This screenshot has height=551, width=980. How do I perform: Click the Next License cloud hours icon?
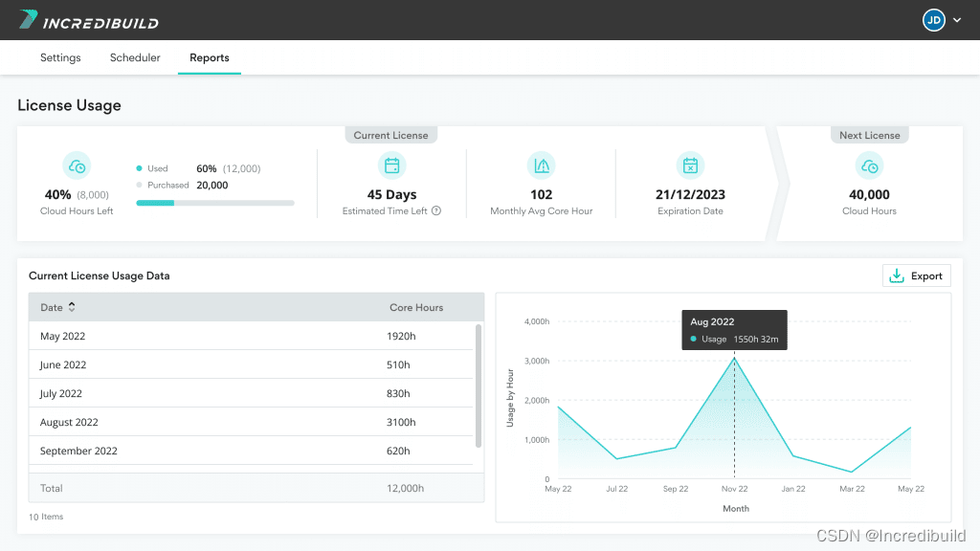pyautogui.click(x=869, y=165)
